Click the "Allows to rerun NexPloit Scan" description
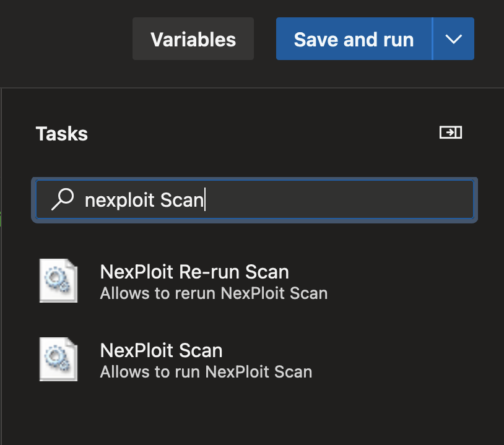The height and width of the screenshot is (445, 504). pyautogui.click(x=214, y=293)
